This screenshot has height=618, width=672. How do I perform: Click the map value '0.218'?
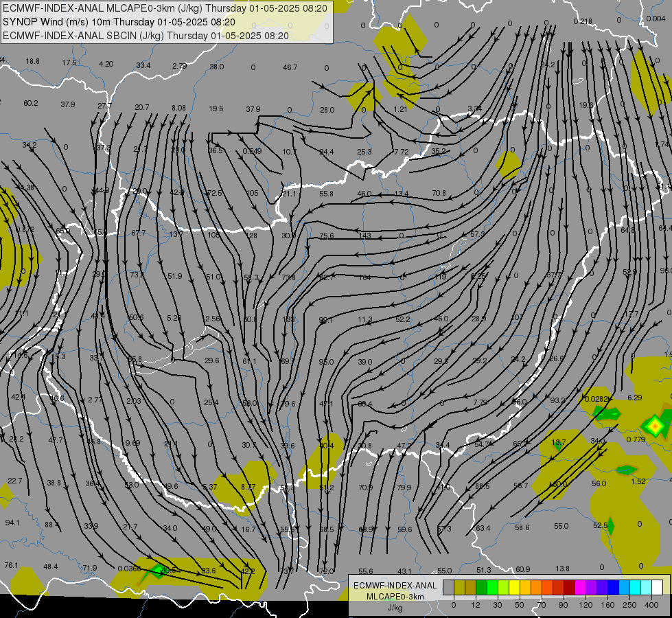pyautogui.click(x=583, y=21)
